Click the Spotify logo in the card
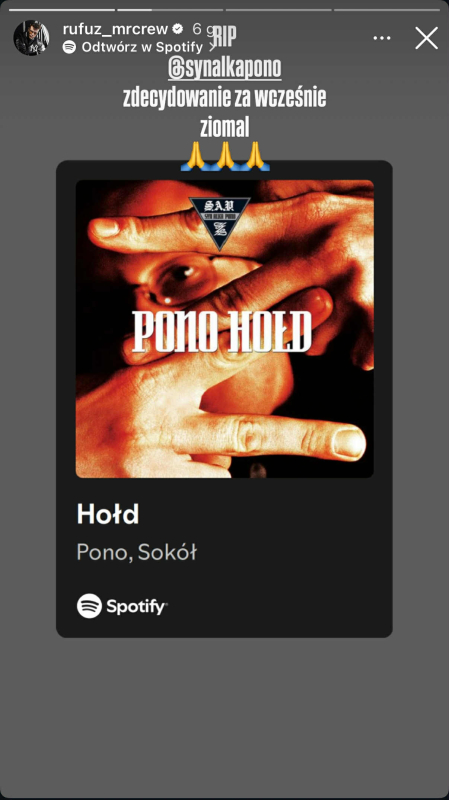The width and height of the screenshot is (449, 800). pyautogui.click(x=122, y=606)
